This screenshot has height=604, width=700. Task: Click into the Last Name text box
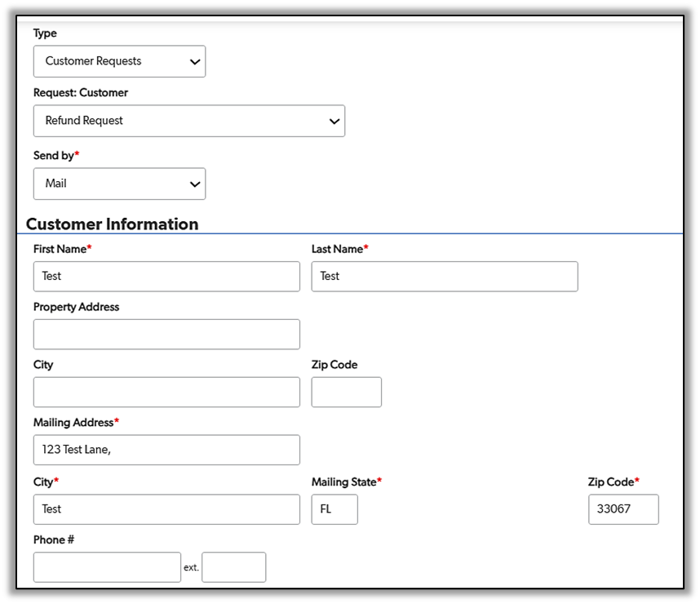click(444, 277)
